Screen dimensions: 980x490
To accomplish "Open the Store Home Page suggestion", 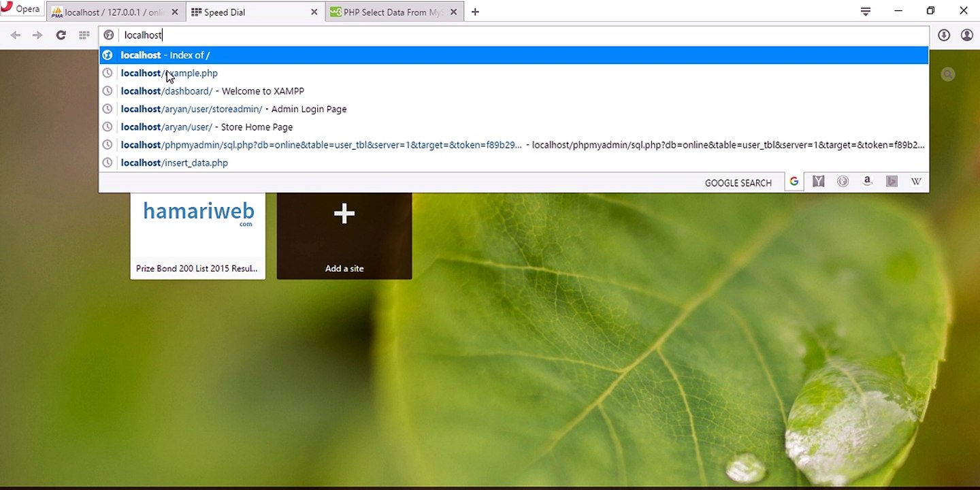I will tap(514, 127).
